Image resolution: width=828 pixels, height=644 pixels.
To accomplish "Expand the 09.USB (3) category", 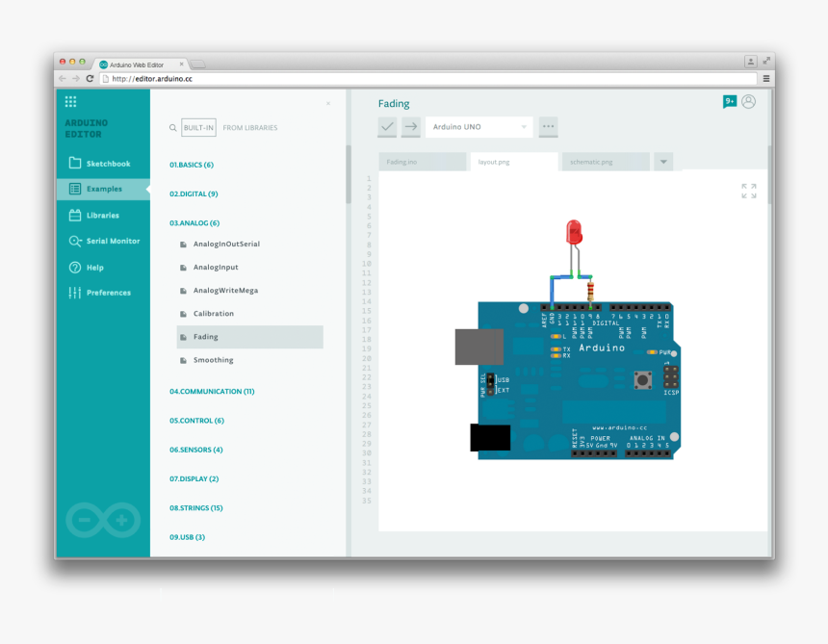I will pyautogui.click(x=187, y=537).
